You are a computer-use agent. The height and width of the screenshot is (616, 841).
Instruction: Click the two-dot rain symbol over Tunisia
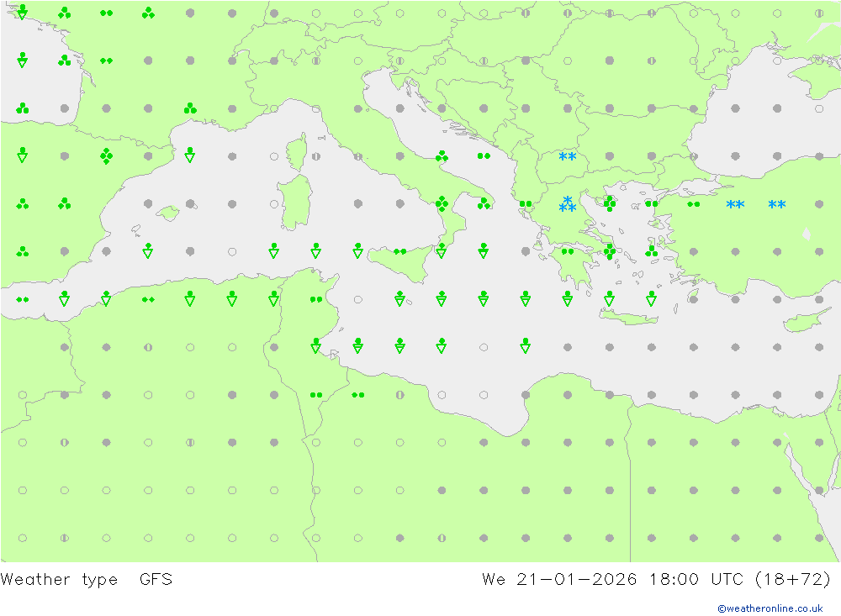pyautogui.click(x=316, y=300)
